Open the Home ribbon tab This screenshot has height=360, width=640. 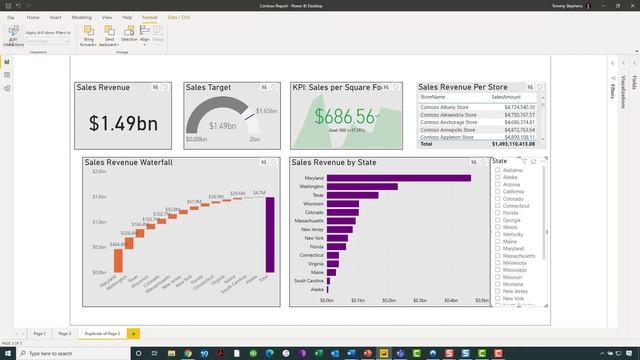[x=33, y=18]
